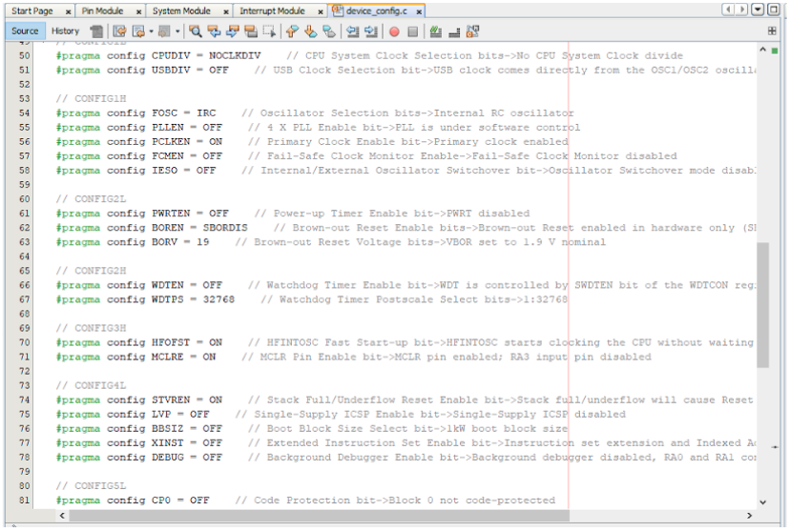Open the System Module tab

pyautogui.click(x=181, y=10)
